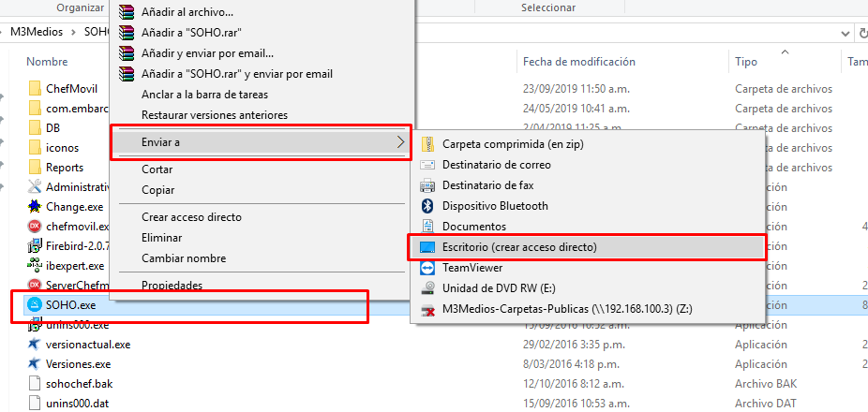Viewport: 868px width, 412px height.
Task: Click the Versiones.exe file icon
Action: (34, 363)
